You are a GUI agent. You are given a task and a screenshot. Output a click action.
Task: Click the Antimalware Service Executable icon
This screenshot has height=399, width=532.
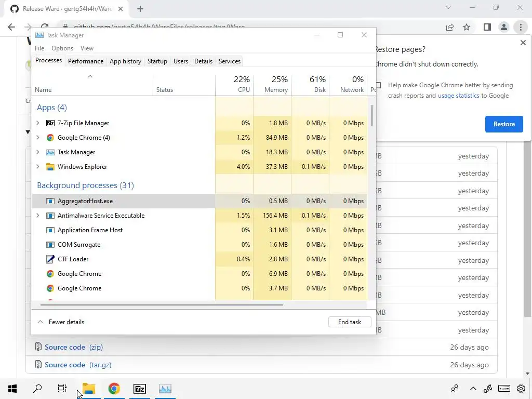tap(50, 216)
